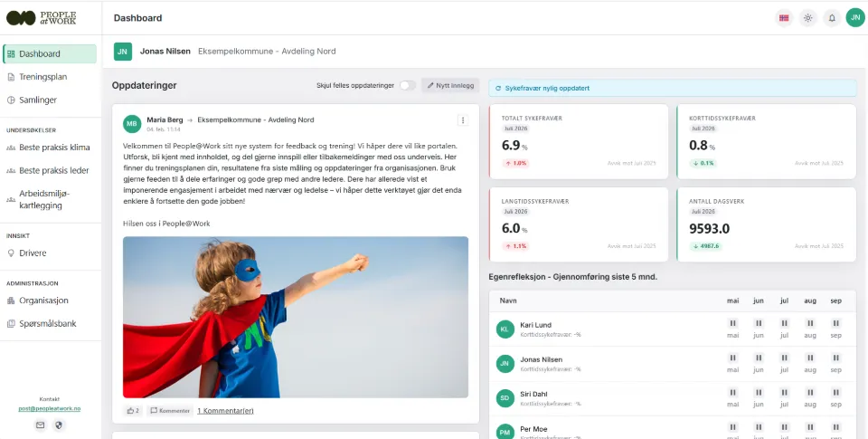Screen dimensions: 868x439
Task: Click Kari Lund's sep pause status icon
Action: 835,323
